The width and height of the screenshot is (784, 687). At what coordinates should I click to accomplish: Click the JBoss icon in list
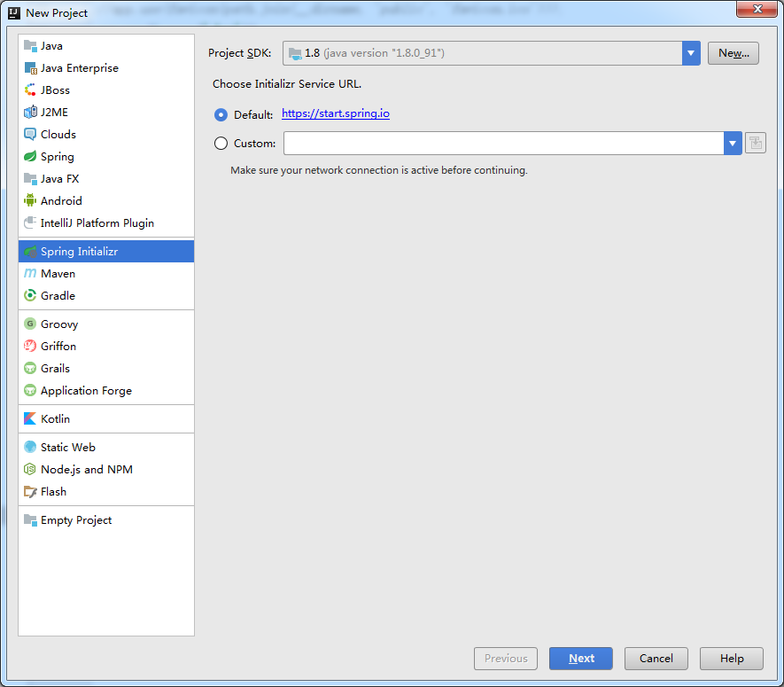pos(30,90)
